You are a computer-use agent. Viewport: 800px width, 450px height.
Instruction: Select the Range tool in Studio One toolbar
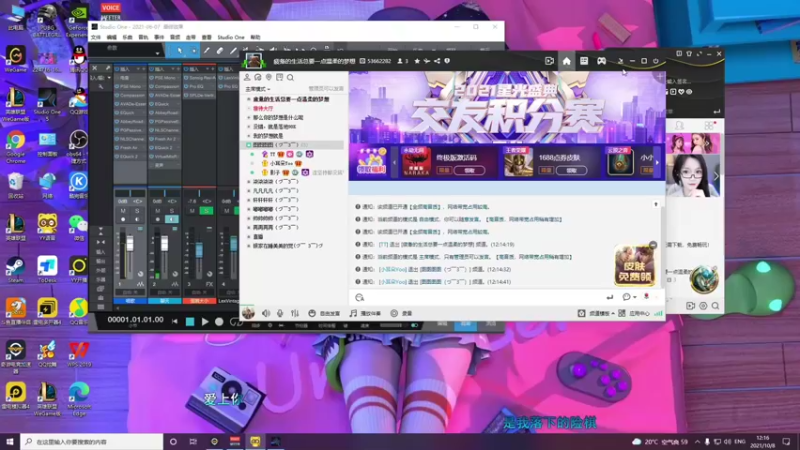point(193,51)
